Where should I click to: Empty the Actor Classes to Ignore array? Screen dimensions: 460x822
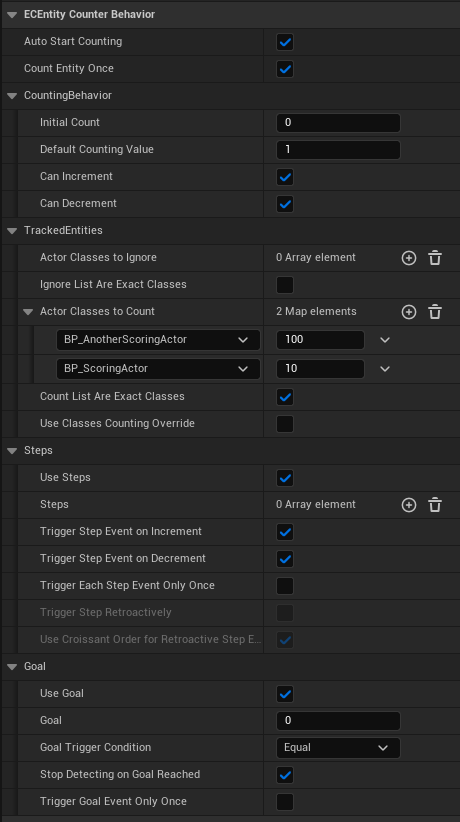[x=435, y=258]
